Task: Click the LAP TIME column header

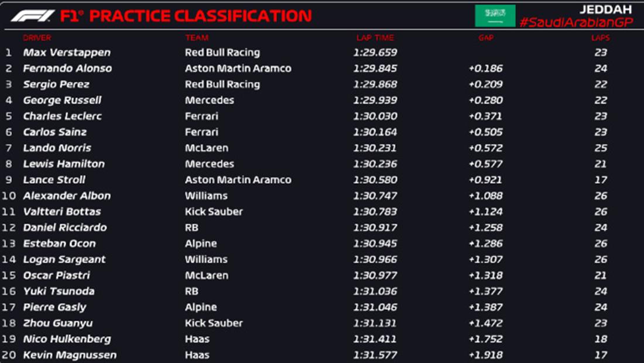Action: point(375,38)
